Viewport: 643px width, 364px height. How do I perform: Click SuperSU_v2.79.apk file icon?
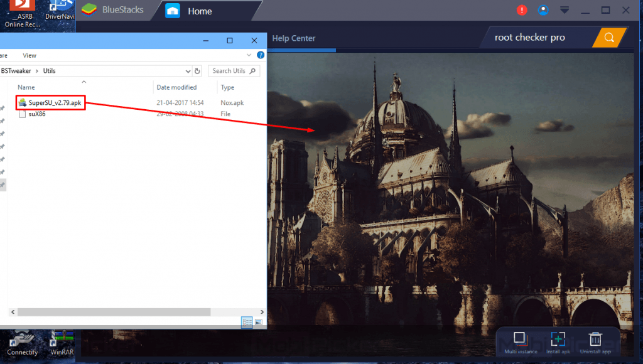(23, 102)
